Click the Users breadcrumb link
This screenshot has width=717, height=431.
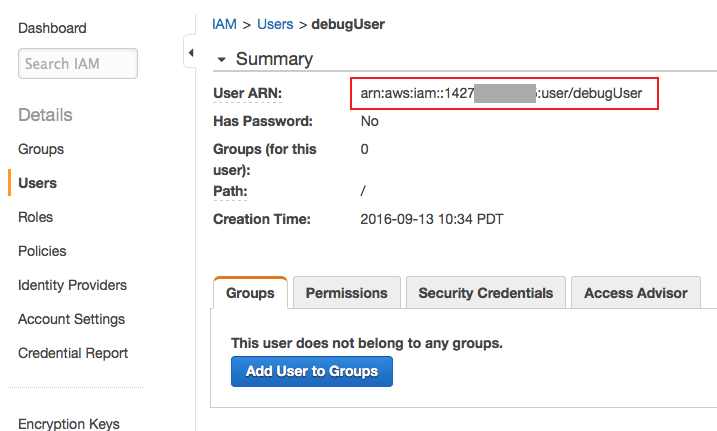pos(276,21)
